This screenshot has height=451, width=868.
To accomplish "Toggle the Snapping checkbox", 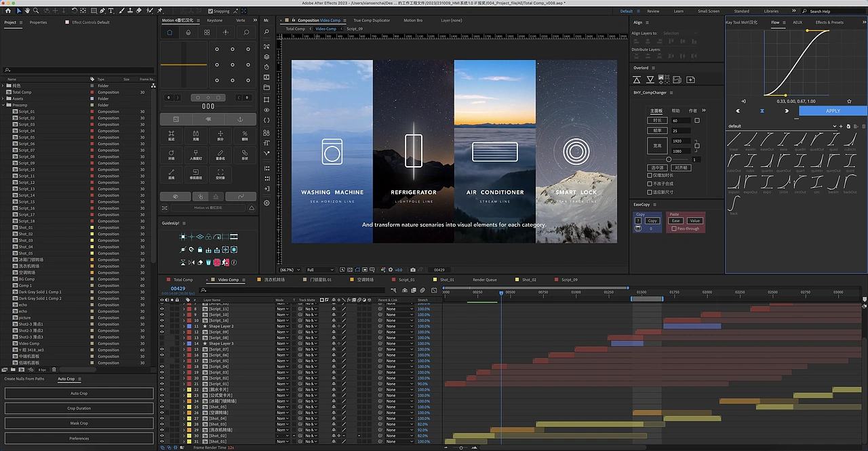I will 210,11.
